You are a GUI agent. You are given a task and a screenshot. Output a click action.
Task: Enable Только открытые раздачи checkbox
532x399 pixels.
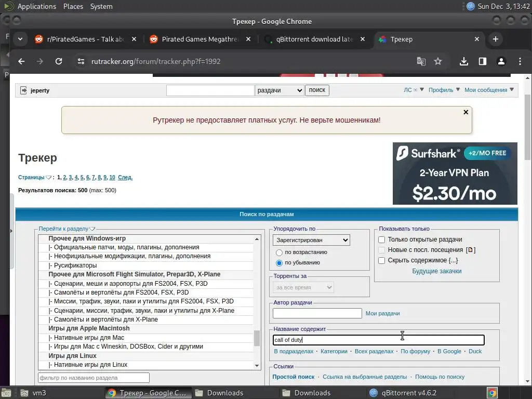coord(382,240)
